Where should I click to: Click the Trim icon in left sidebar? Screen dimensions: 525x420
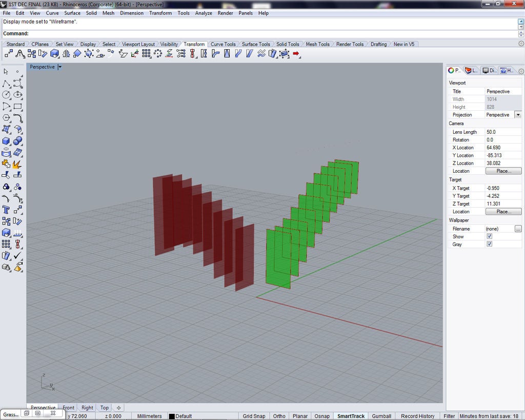pyautogui.click(x=6, y=175)
